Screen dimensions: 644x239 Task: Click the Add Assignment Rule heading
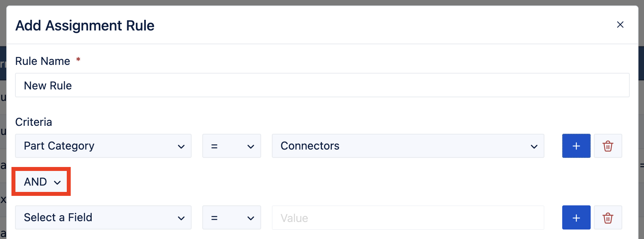tap(85, 25)
